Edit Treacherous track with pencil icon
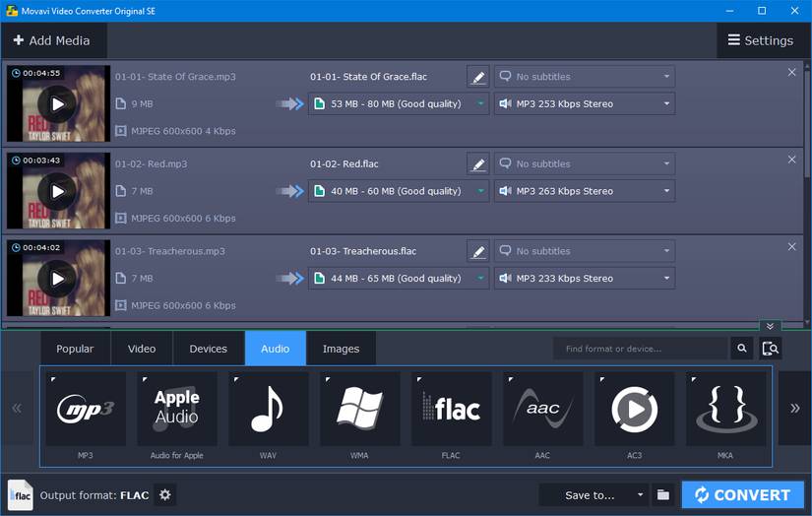Viewport: 812px width, 516px height. (478, 251)
